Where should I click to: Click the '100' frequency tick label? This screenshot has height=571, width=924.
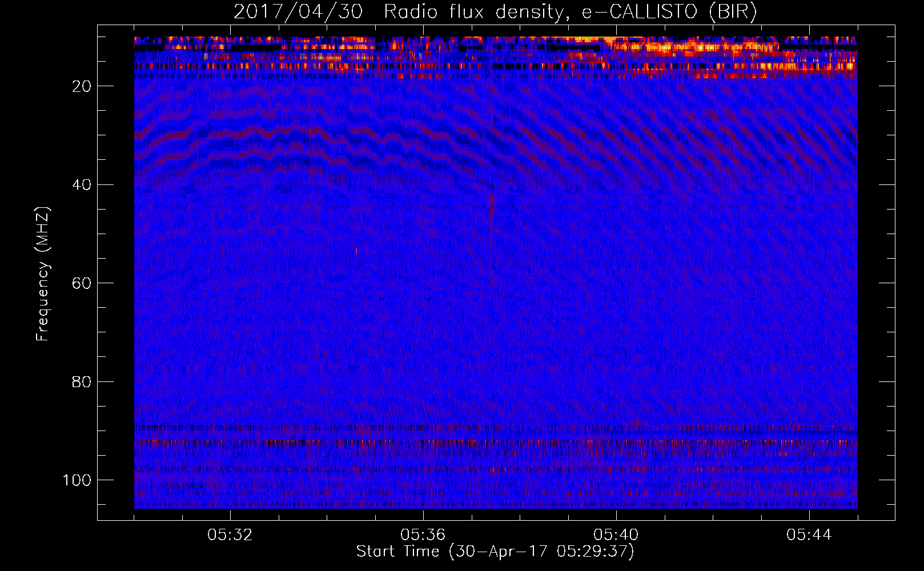coord(77,480)
